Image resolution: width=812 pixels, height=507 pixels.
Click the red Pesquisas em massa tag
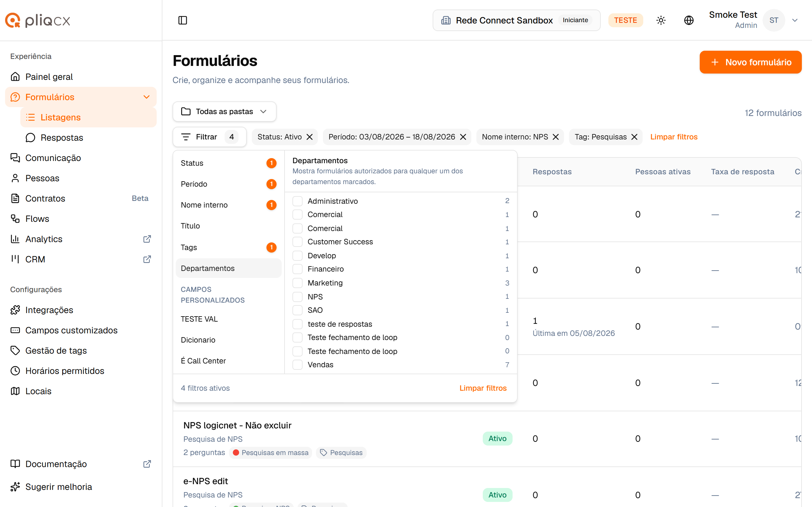[271, 453]
